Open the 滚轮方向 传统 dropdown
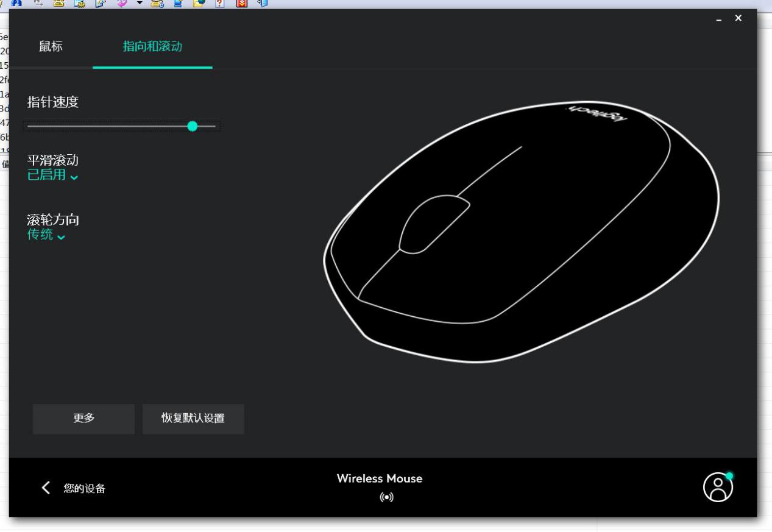This screenshot has height=532, width=772. tap(46, 235)
